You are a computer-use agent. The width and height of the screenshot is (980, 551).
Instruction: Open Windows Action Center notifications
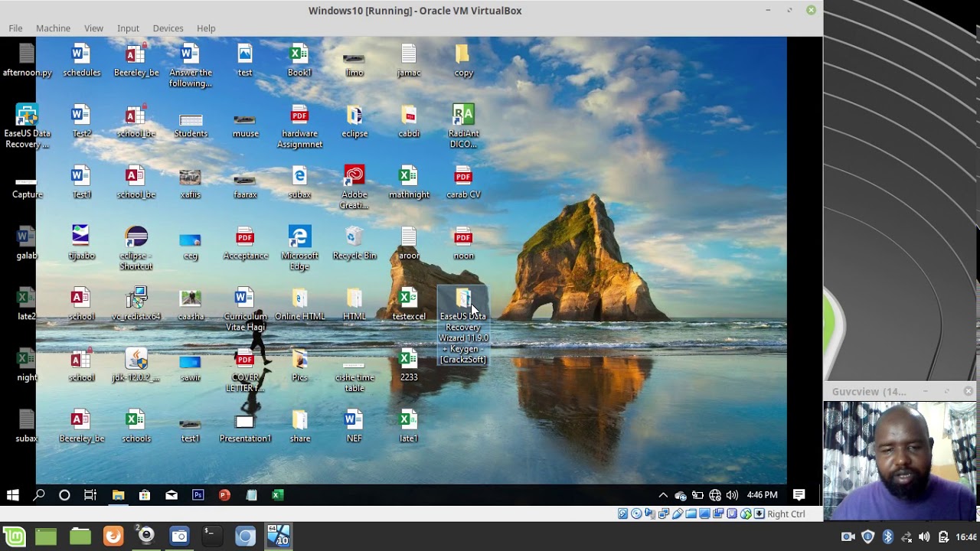(799, 495)
